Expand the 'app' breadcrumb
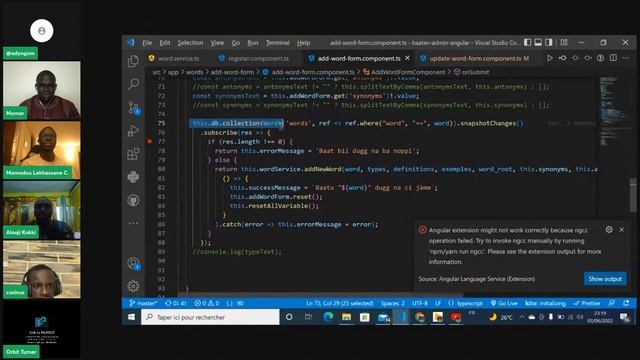The width and height of the screenshot is (640, 360). (173, 72)
